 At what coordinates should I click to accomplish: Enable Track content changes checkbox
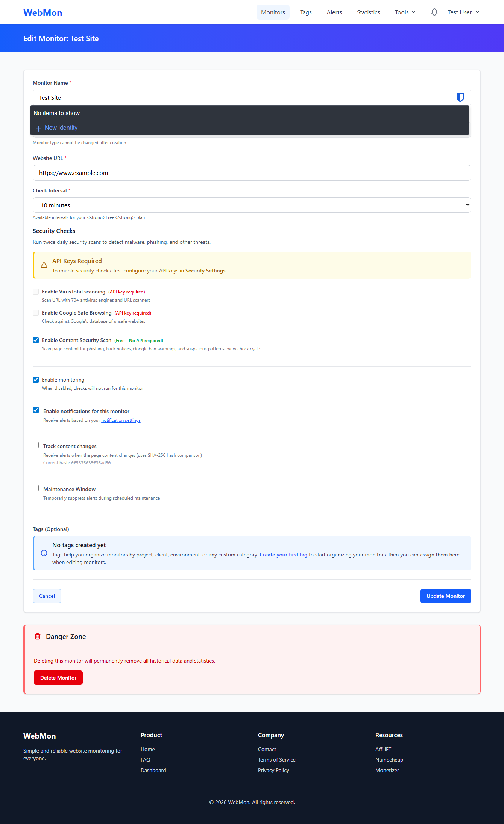click(x=36, y=445)
